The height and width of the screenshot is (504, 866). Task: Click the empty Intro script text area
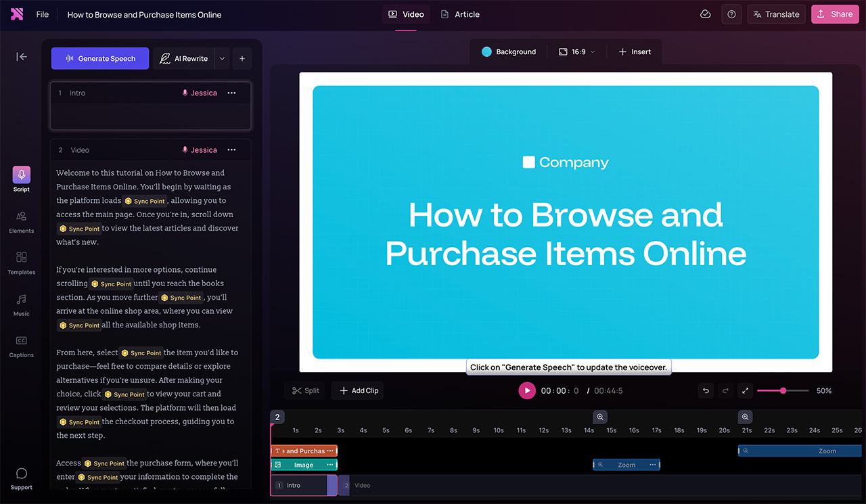point(150,115)
